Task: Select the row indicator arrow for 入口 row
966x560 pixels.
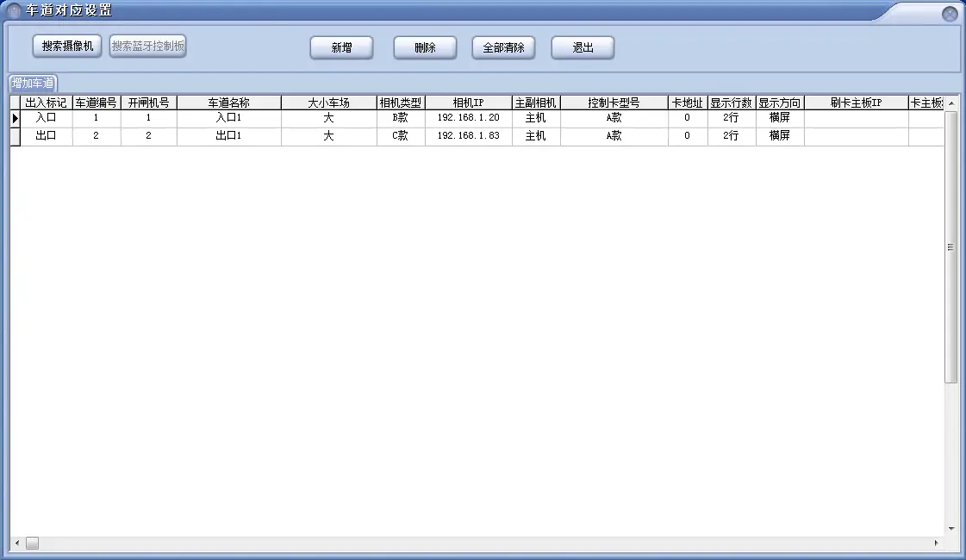Action: coord(15,118)
